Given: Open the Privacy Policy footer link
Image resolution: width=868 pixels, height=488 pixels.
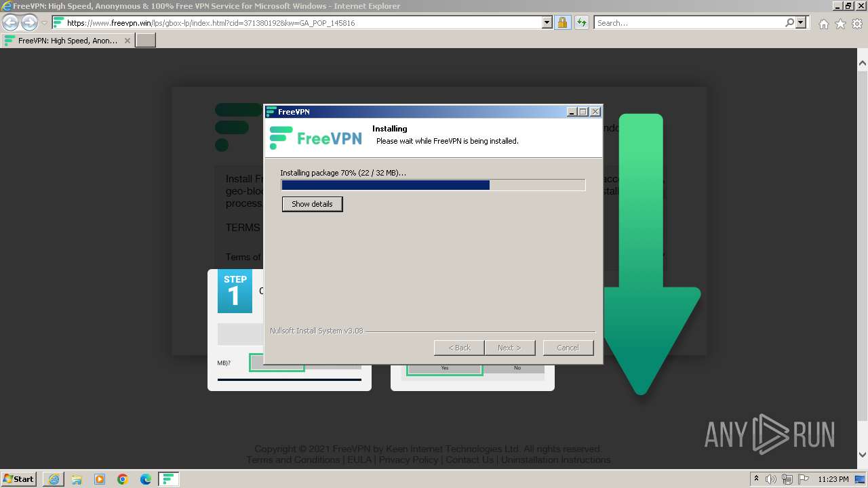Looking at the screenshot, I should click(x=408, y=460).
